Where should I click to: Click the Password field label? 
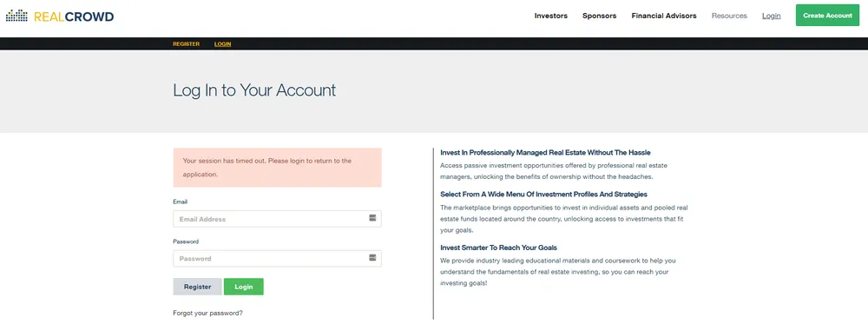pos(186,241)
